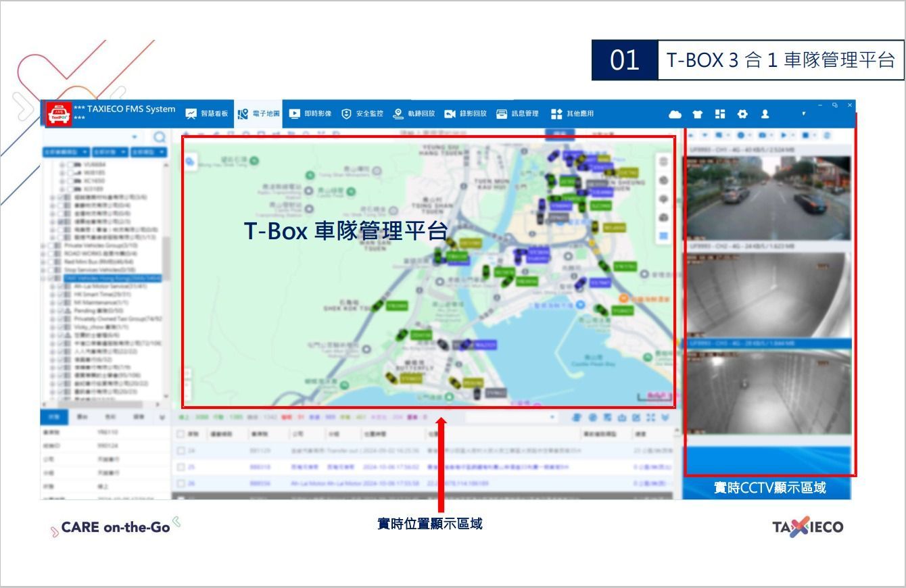Click the blue layers icon on map
This screenshot has width=906, height=588.
pyautogui.click(x=663, y=236)
